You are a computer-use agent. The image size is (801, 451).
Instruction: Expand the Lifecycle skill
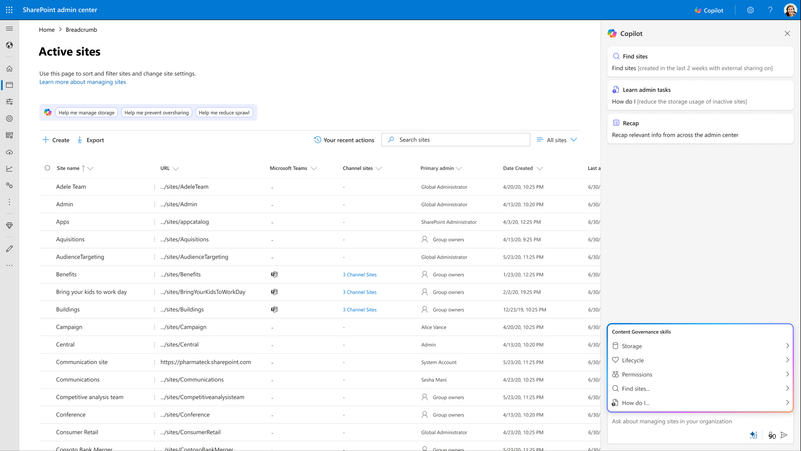700,360
